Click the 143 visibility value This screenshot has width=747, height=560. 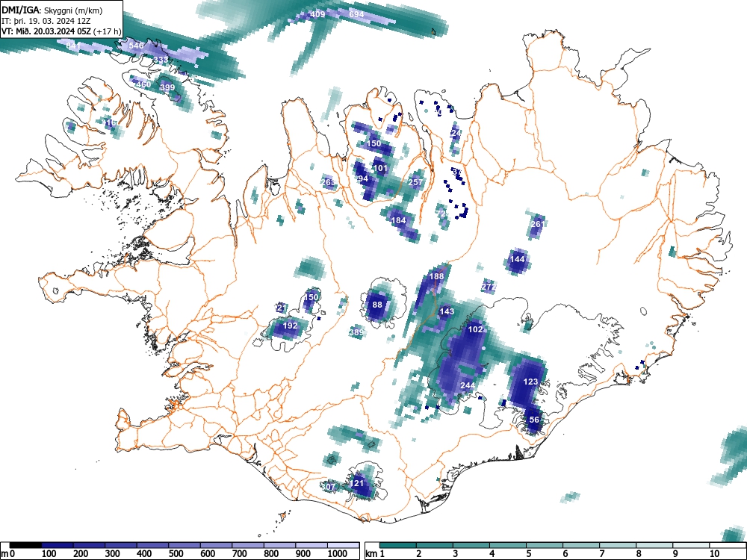tap(447, 311)
